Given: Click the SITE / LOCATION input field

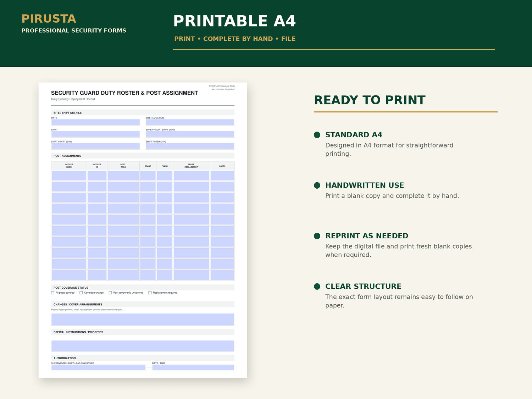Looking at the screenshot, I should tap(190, 122).
